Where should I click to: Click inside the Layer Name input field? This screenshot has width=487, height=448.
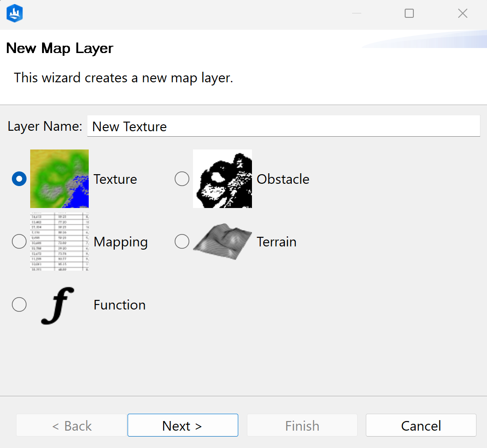point(284,126)
